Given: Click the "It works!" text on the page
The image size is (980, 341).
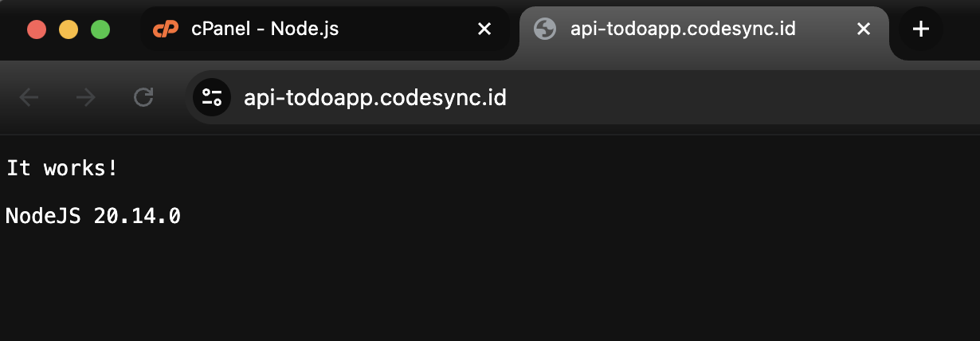Looking at the screenshot, I should 62,168.
